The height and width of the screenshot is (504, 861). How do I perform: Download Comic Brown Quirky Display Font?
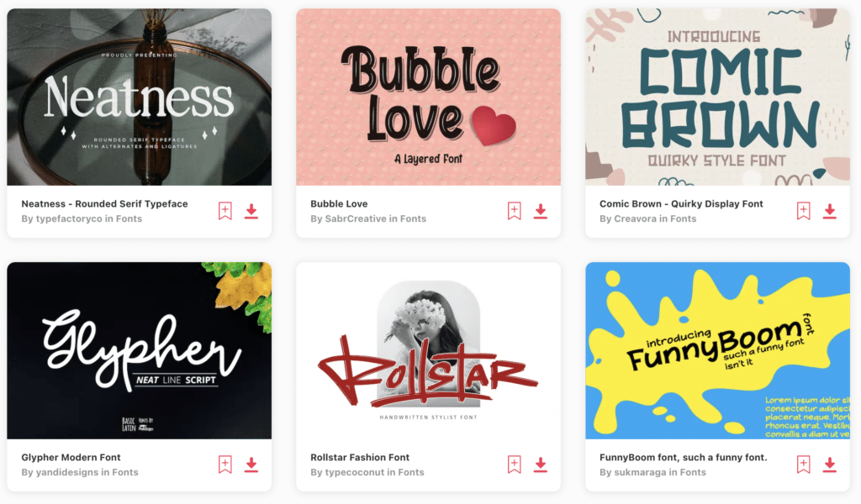pos(829,211)
